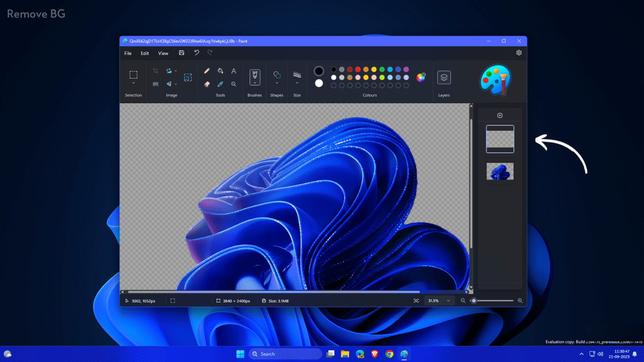Pick the Pencil tool
Viewport: 644px width, 362px height.
tap(207, 71)
